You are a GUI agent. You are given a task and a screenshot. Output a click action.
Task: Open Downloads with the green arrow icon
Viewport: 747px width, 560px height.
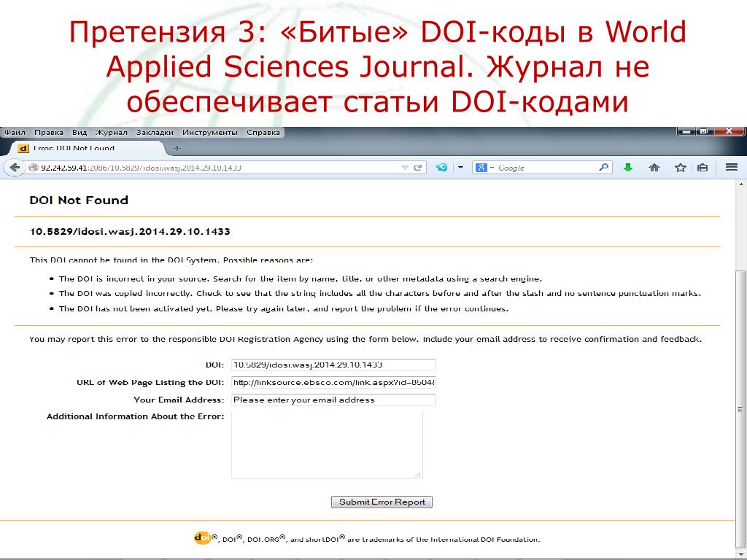point(628,168)
